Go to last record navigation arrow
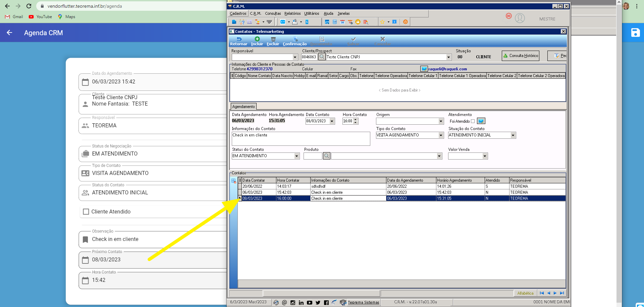The image size is (644, 307). pos(562,293)
